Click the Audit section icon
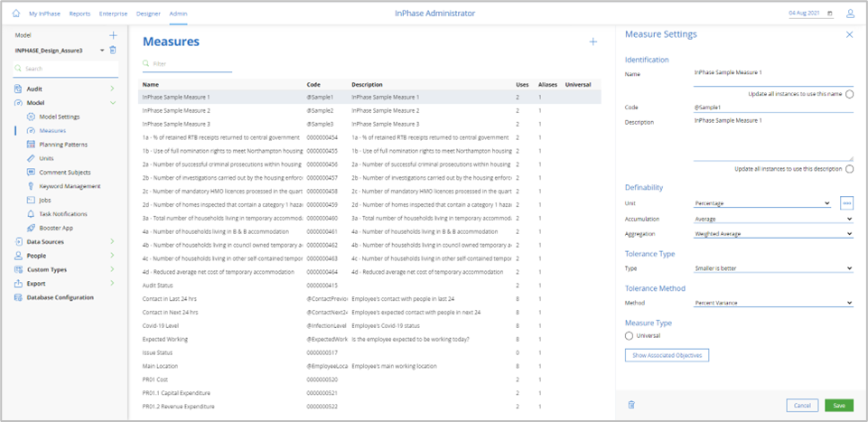The width and height of the screenshot is (868, 422). coord(18,89)
